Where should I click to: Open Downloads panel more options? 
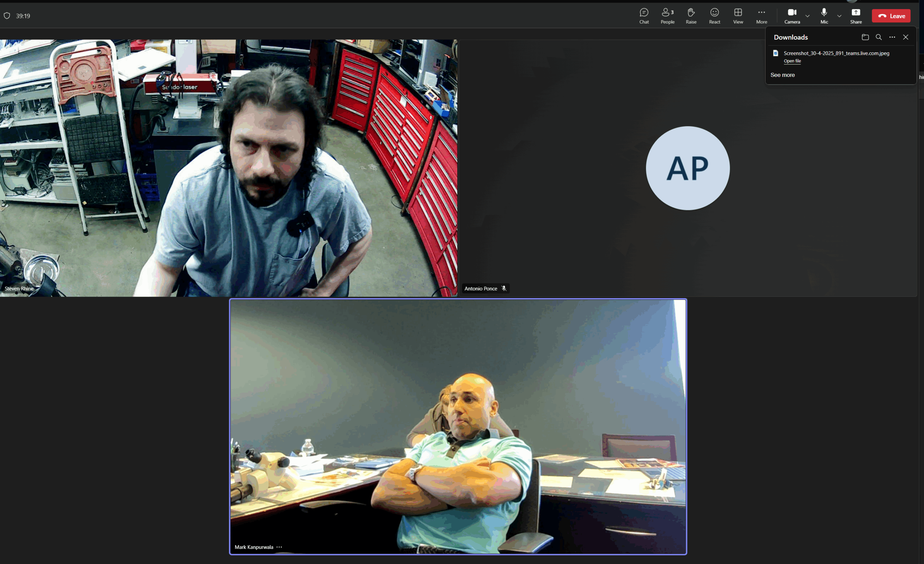coord(892,37)
